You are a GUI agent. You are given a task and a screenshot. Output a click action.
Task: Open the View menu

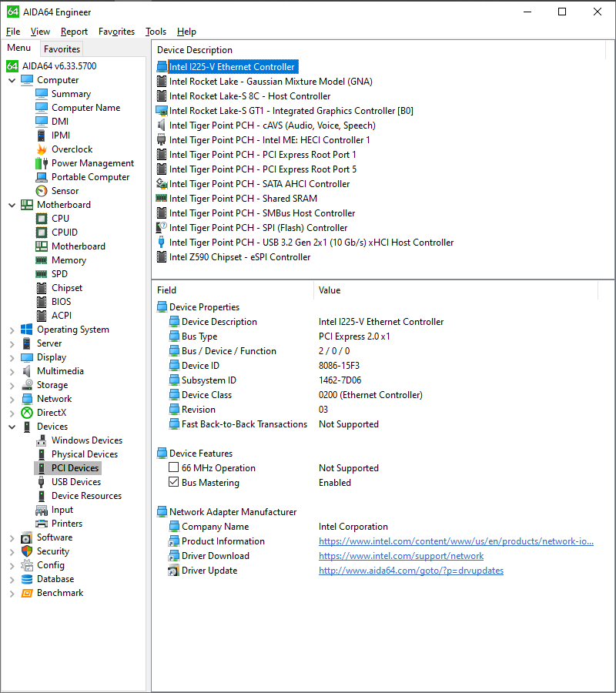pyautogui.click(x=40, y=32)
